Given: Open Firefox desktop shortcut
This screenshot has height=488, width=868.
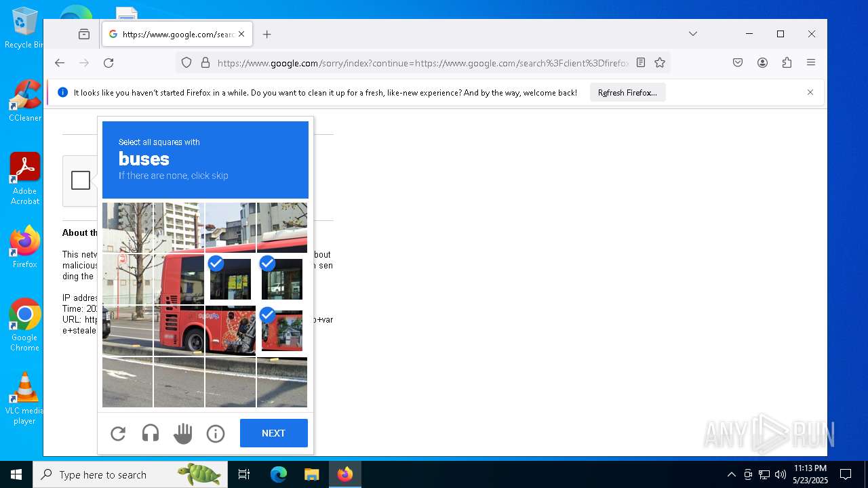Looking at the screenshot, I should click(x=24, y=247).
